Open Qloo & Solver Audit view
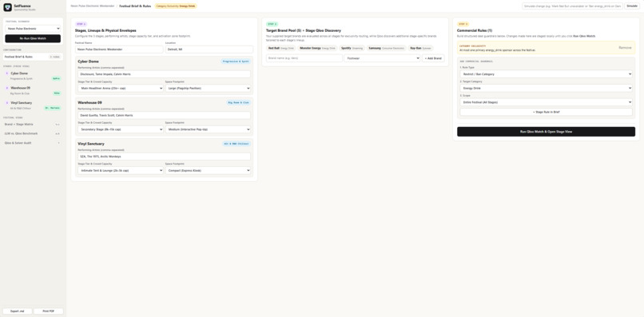This screenshot has height=317, width=644. click(33, 143)
